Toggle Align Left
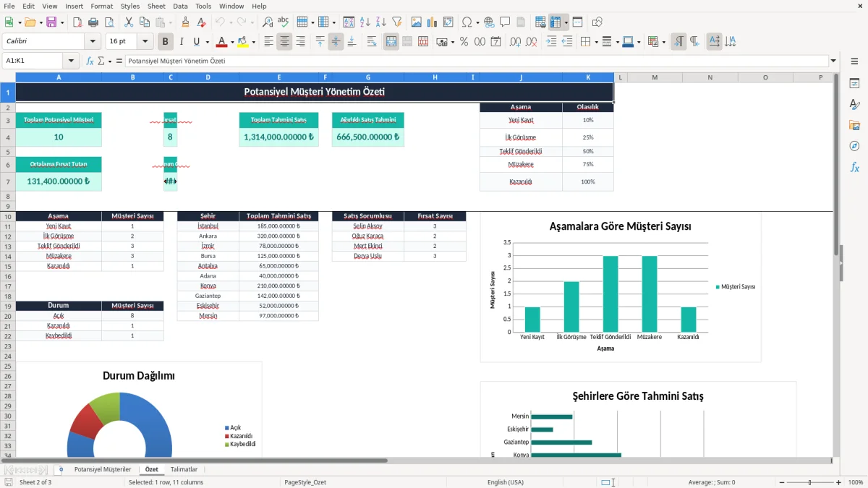868x488 pixels. tap(269, 42)
